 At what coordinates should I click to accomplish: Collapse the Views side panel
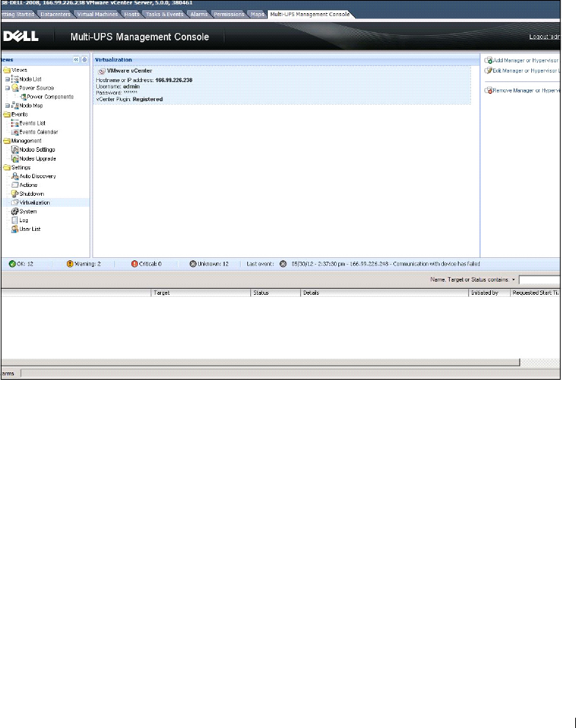point(76,59)
